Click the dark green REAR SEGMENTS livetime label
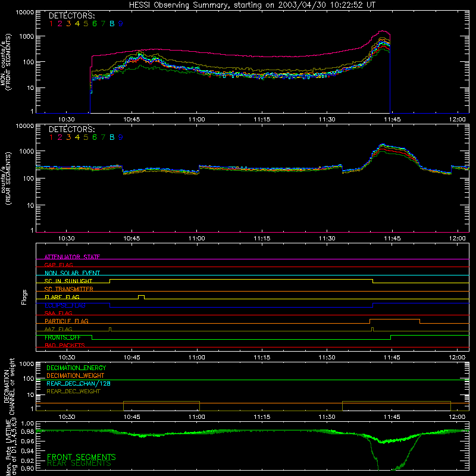This screenshot has width=476, height=476. point(79,464)
